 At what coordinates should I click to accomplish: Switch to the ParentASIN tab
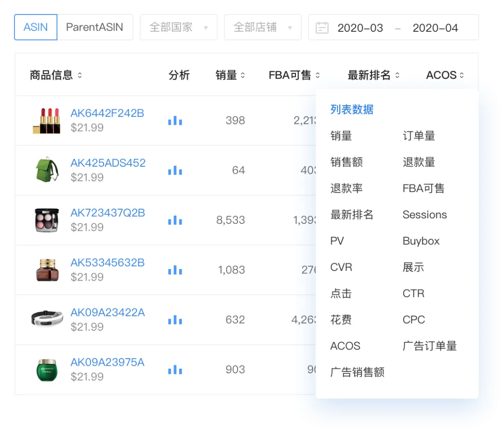[95, 27]
